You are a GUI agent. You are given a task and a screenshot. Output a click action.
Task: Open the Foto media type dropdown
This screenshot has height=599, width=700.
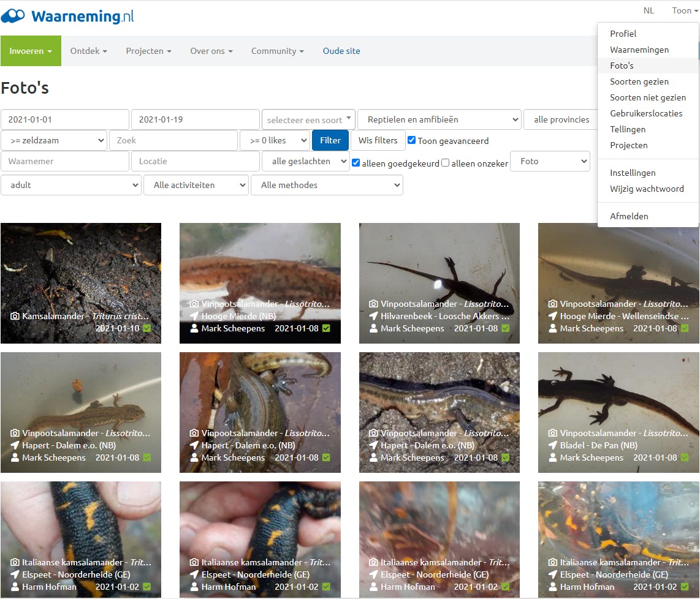point(550,162)
